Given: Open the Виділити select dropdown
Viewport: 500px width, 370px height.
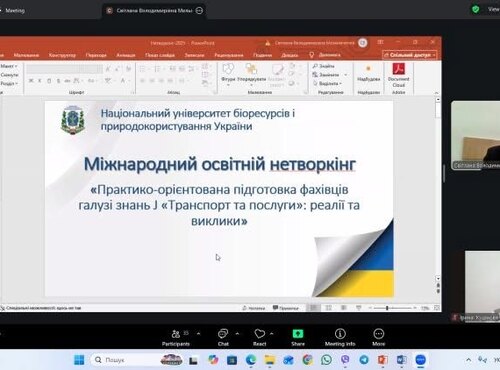Looking at the screenshot, I should click(x=327, y=83).
